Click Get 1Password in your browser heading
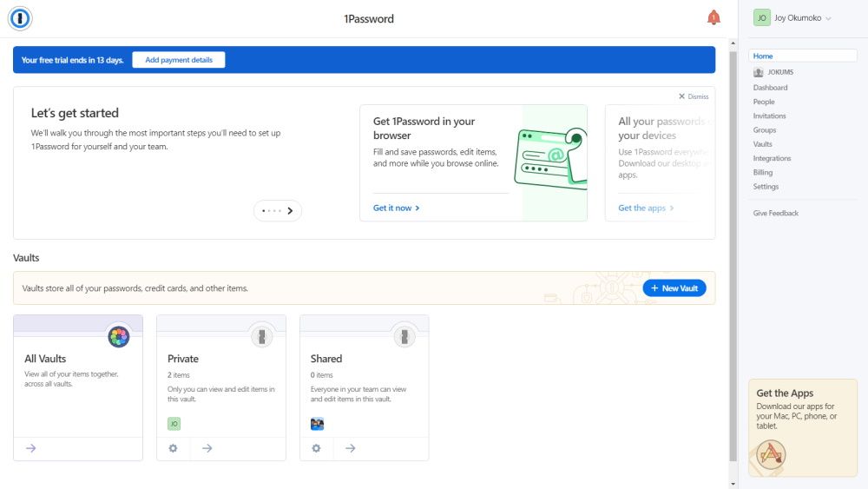The width and height of the screenshot is (868, 489). [x=424, y=128]
